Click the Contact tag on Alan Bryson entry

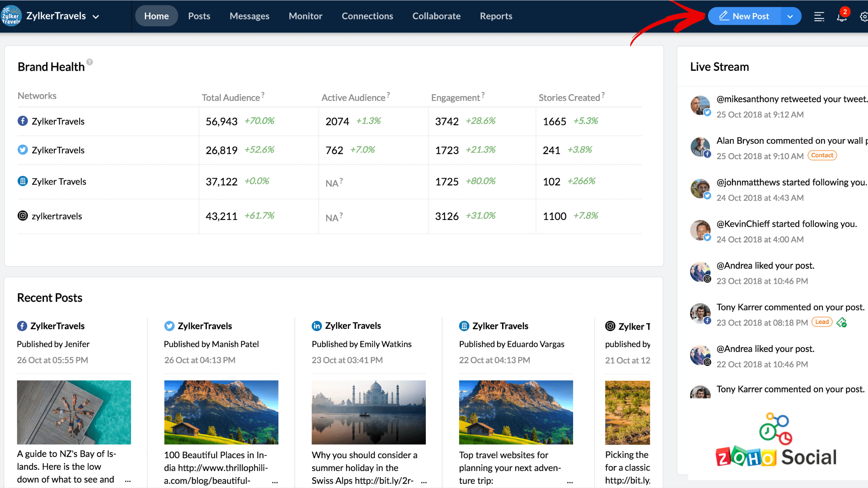coord(822,155)
